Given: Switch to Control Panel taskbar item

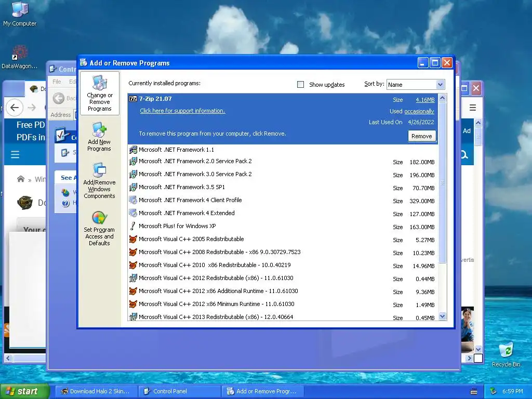Looking at the screenshot, I should coord(179,391).
